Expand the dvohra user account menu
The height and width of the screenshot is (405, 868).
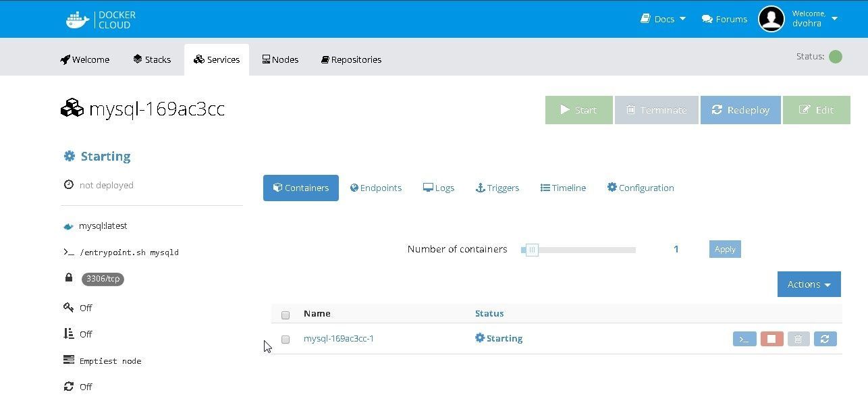[x=815, y=19]
